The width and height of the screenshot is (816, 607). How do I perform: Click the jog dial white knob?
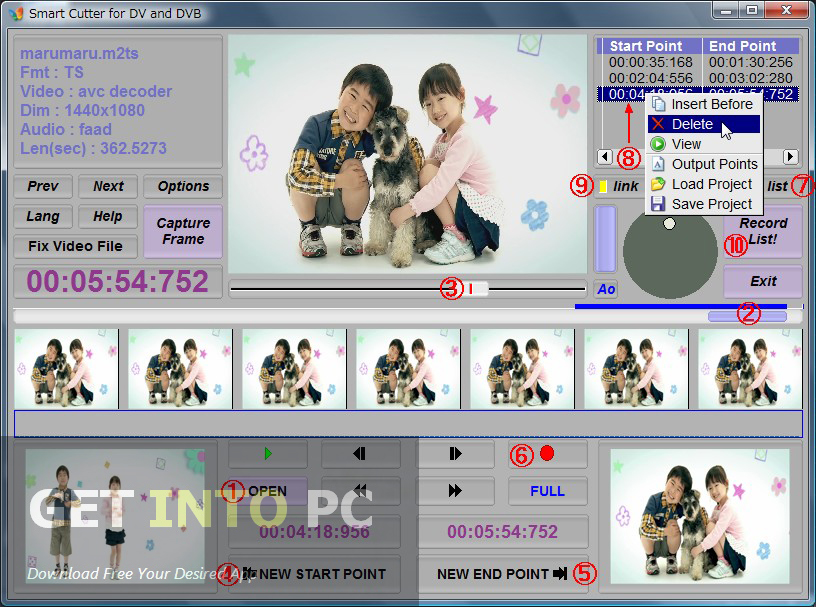669,223
